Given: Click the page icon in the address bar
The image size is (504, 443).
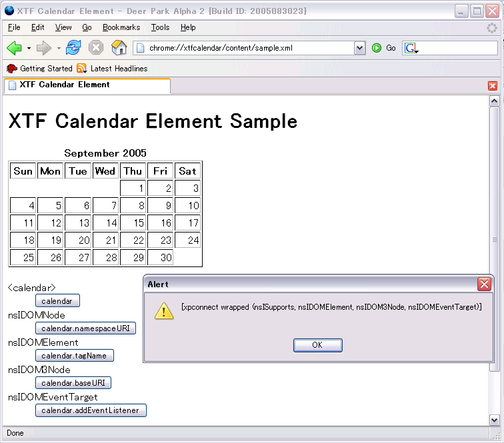Looking at the screenshot, I should [140, 48].
